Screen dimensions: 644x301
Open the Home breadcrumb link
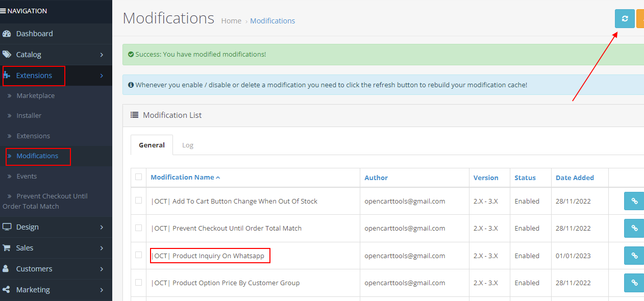[231, 20]
